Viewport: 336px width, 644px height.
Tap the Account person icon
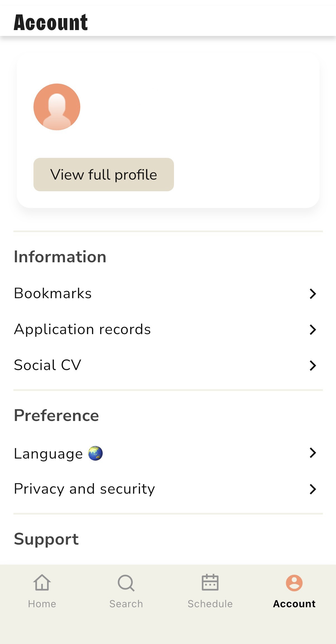pos(294,583)
